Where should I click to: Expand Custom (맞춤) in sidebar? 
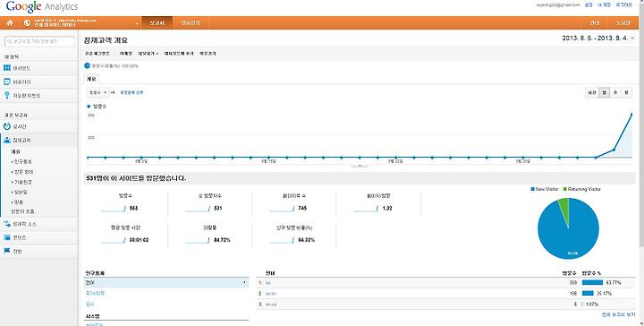point(17,202)
